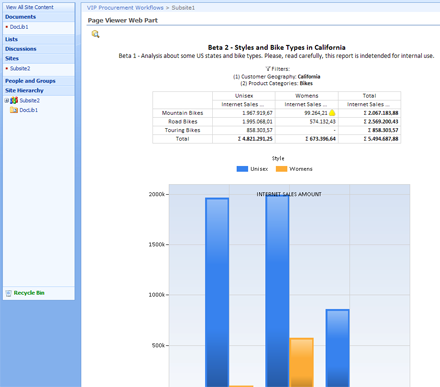Click the tall blue Mountain Bikes Unisex bar
Screen dimensions: 440x387
pos(217,292)
